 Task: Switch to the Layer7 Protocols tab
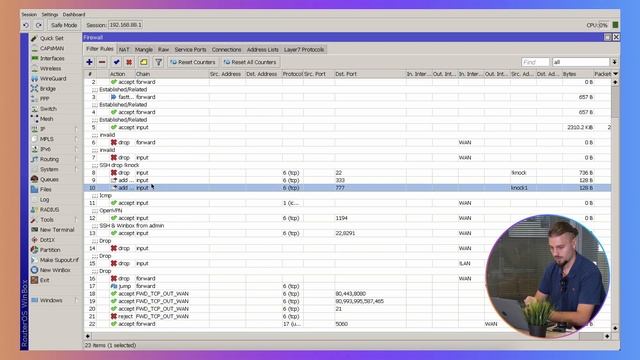[x=304, y=49]
